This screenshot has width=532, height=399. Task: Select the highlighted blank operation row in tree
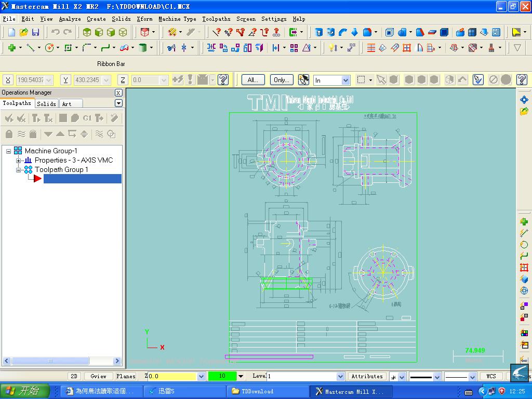click(x=83, y=179)
